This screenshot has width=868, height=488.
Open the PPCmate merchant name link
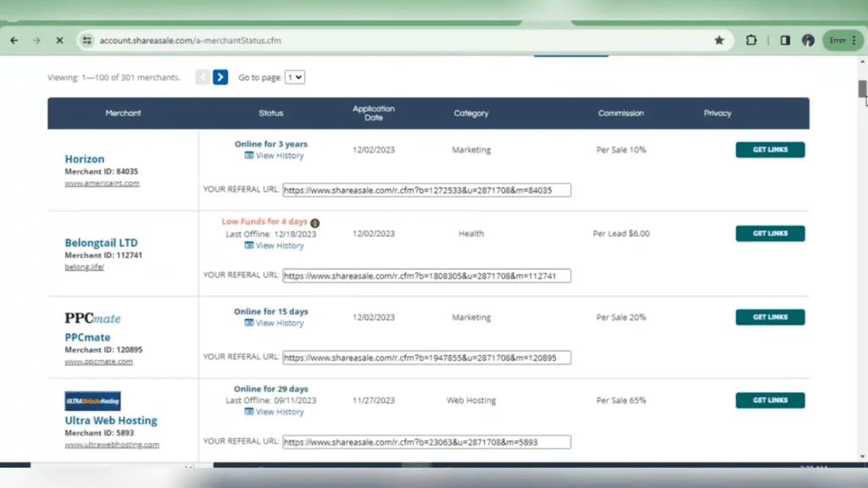point(87,337)
